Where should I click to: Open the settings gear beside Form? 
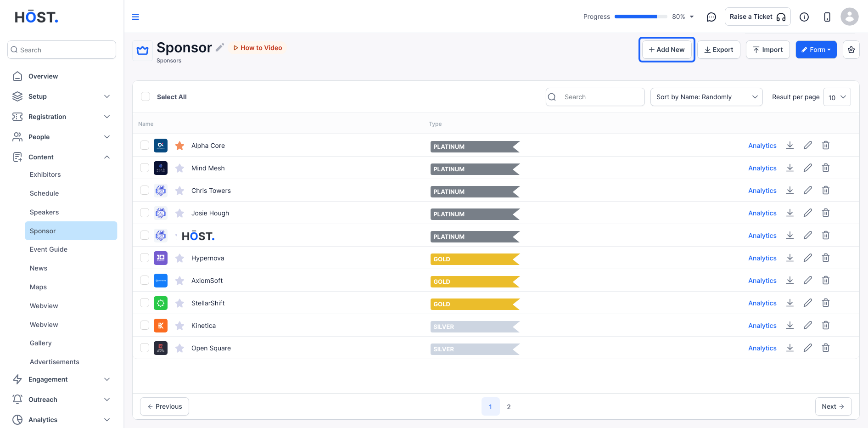coord(851,50)
